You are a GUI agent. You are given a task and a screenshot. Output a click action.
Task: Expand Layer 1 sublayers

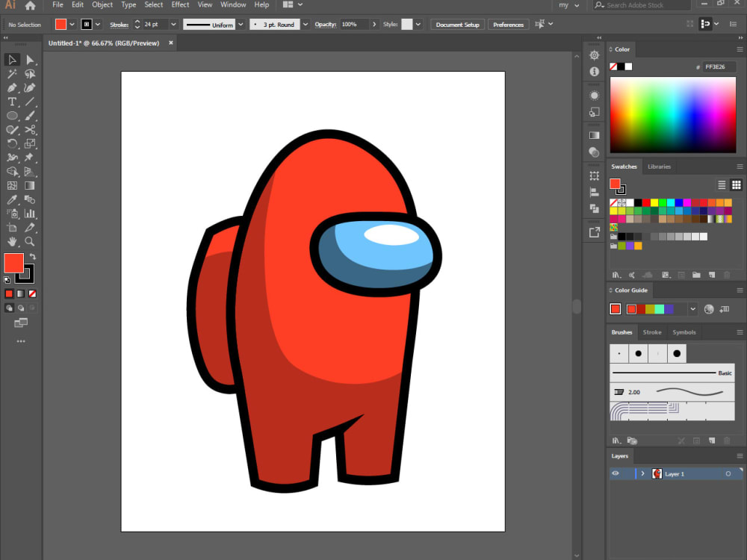coord(642,474)
